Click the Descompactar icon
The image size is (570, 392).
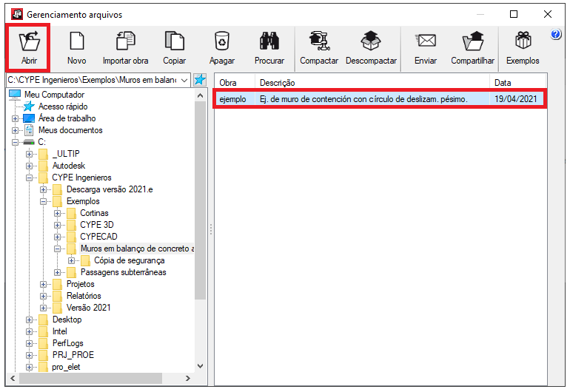[x=371, y=46]
